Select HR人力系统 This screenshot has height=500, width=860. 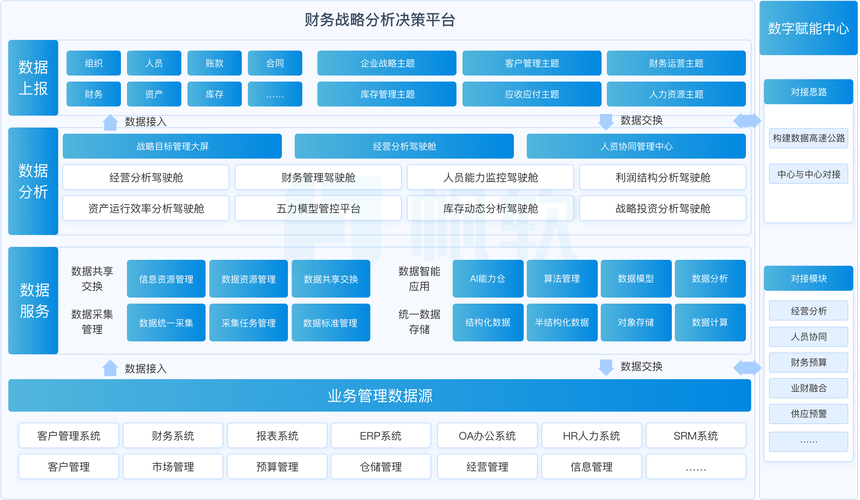tap(591, 435)
